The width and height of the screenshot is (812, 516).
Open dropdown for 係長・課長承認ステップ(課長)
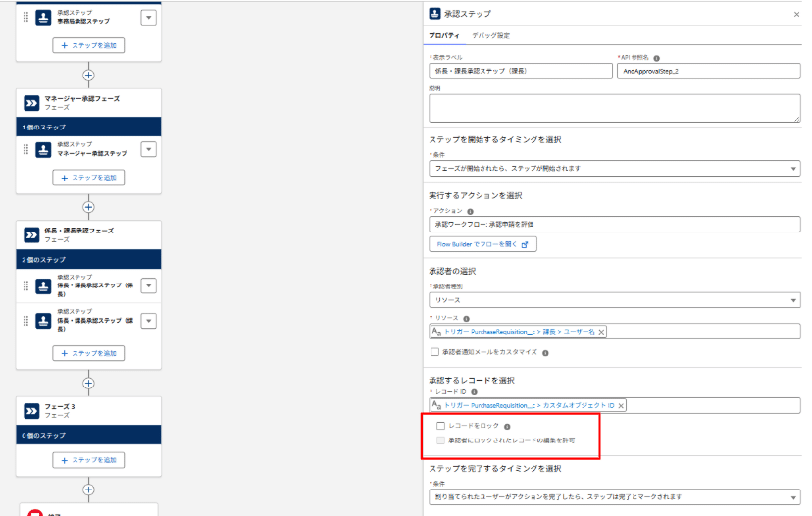click(x=149, y=321)
